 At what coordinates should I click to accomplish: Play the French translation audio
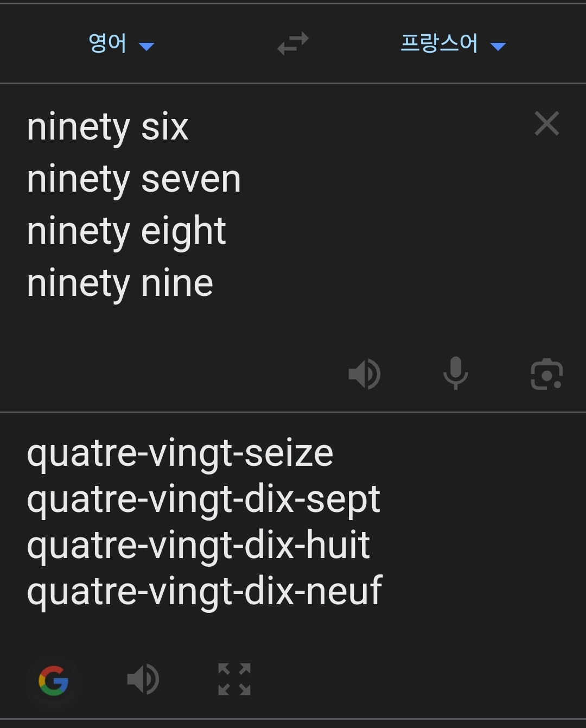pos(143,679)
